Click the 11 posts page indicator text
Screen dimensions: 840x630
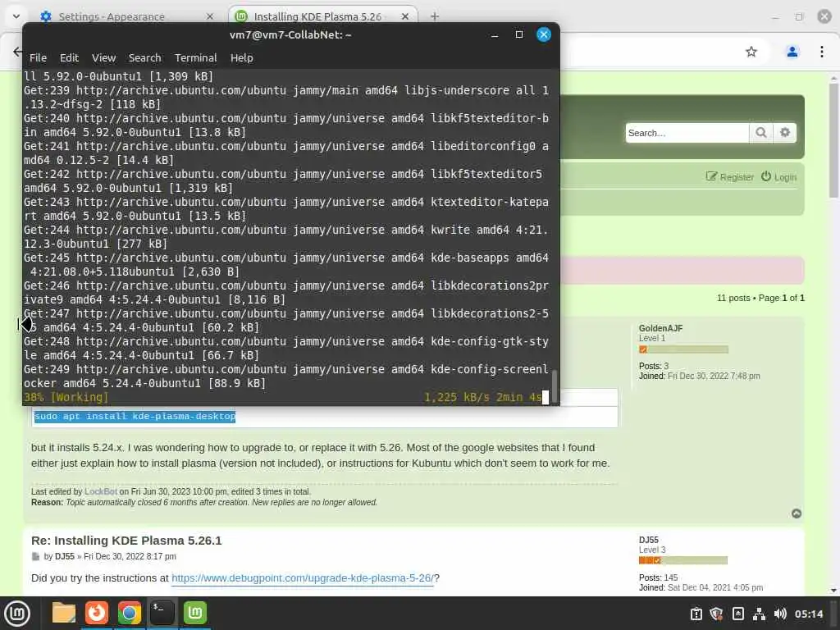tap(760, 298)
